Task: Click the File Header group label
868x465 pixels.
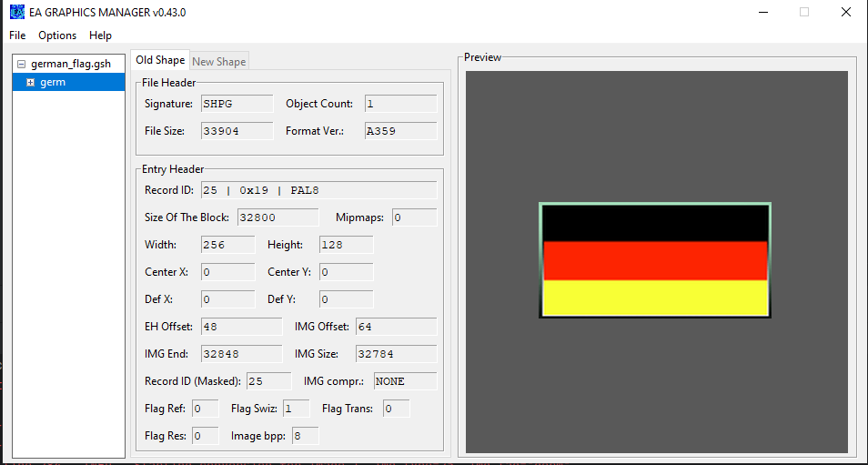Action: (169, 83)
